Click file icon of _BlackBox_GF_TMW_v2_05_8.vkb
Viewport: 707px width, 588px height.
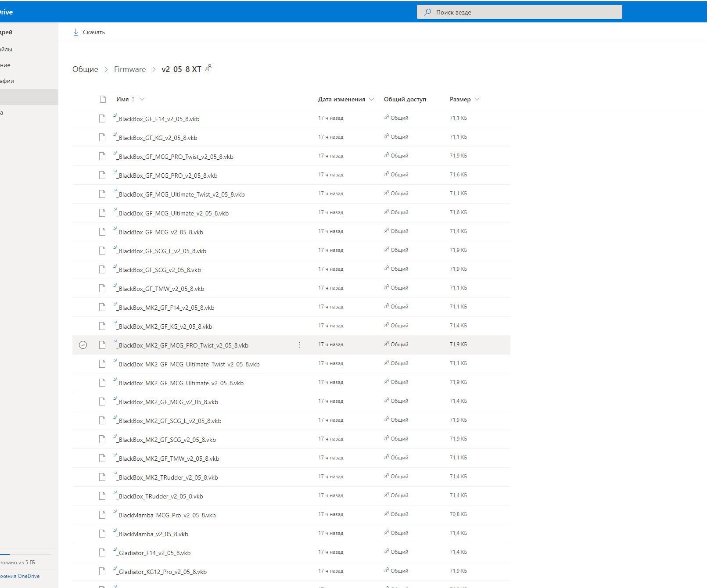102,288
